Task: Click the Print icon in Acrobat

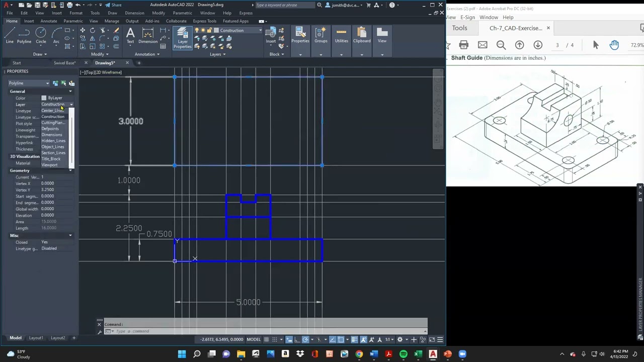Action: pyautogui.click(x=464, y=45)
